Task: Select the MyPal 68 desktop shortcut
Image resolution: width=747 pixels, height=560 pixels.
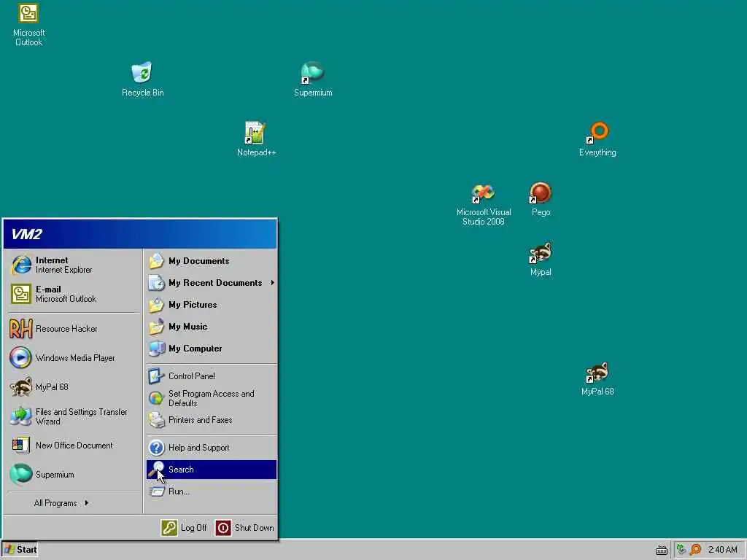Action: (x=597, y=378)
